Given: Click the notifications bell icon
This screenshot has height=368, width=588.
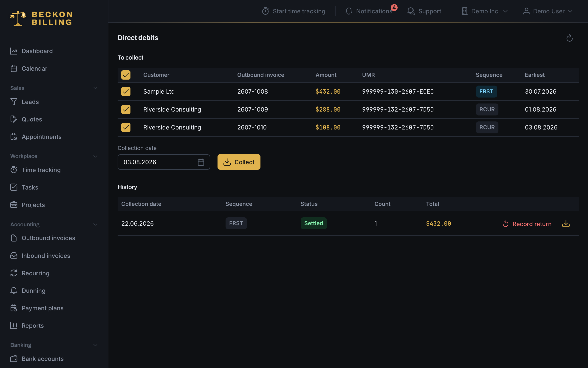Looking at the screenshot, I should pos(349,11).
